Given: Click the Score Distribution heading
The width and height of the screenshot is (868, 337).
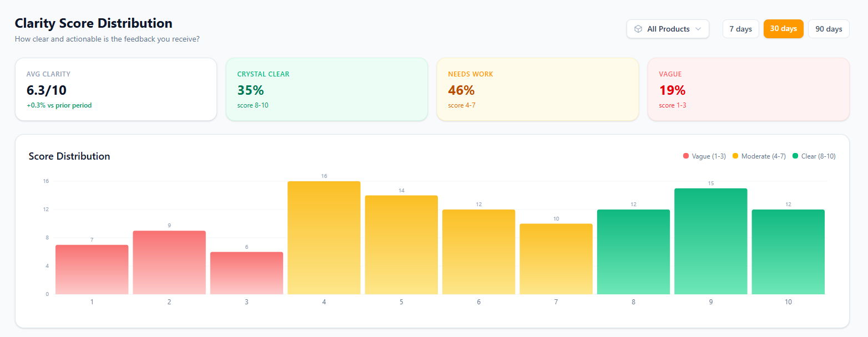Looking at the screenshot, I should (69, 156).
